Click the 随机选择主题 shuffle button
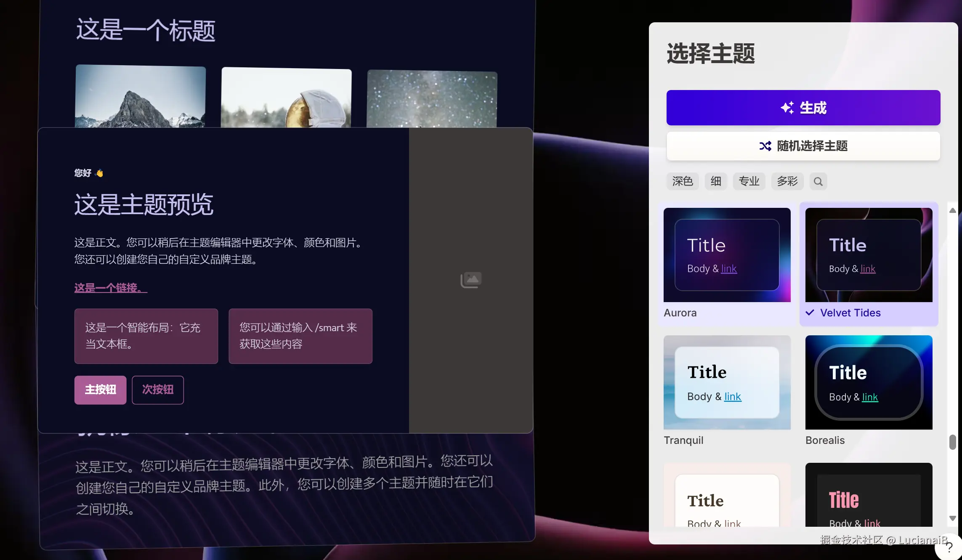This screenshot has width=962, height=560. click(803, 146)
